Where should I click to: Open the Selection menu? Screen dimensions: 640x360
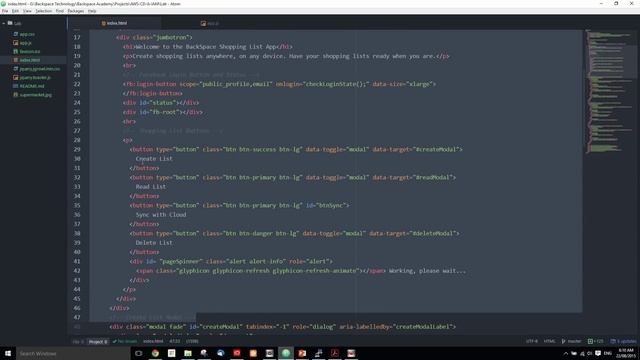(44, 11)
